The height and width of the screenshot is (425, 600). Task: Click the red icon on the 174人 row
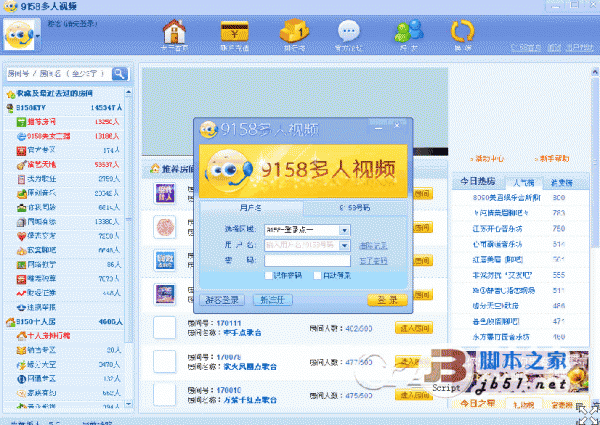point(21,151)
